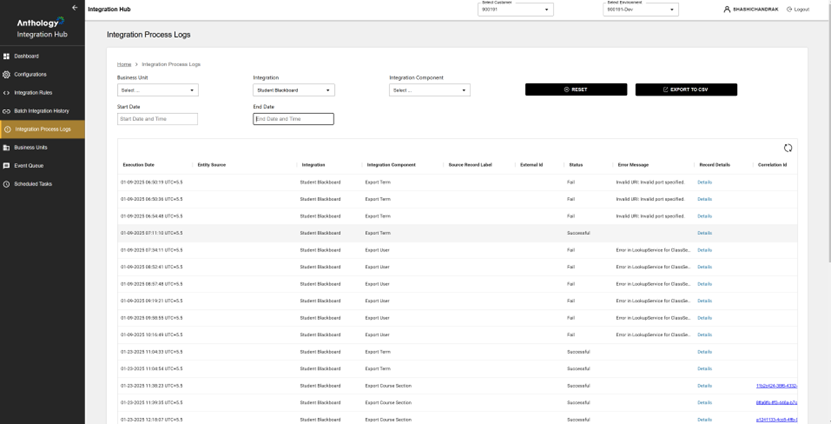
Task: Expand the Integration Component dropdown
Action: (430, 90)
